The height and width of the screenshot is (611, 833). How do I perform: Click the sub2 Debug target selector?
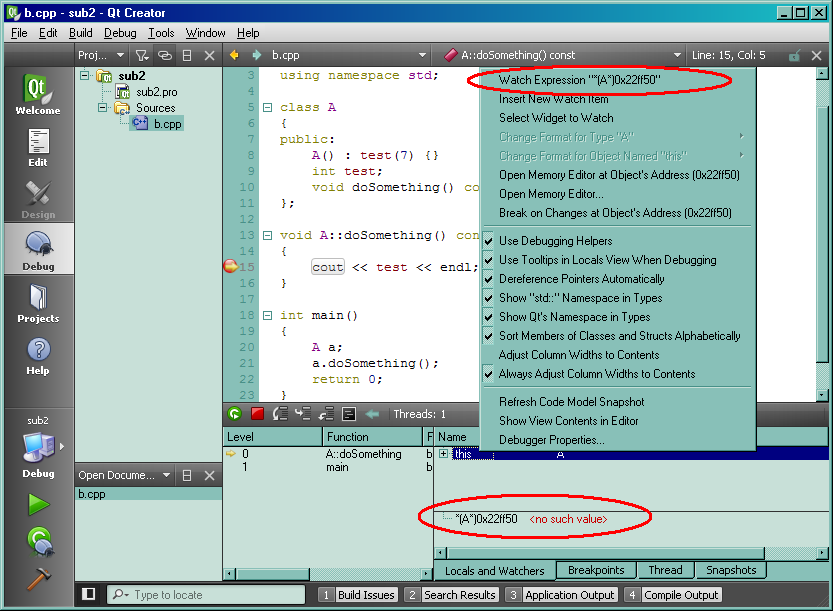tap(38, 447)
